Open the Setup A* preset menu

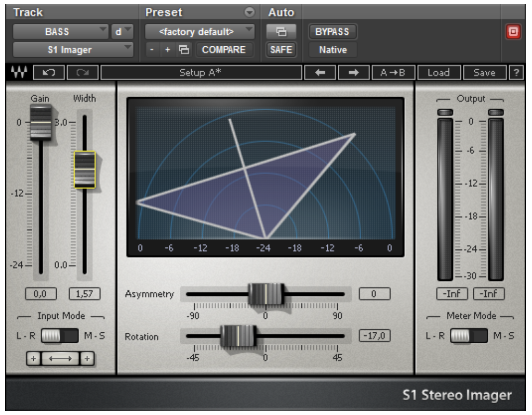point(201,73)
